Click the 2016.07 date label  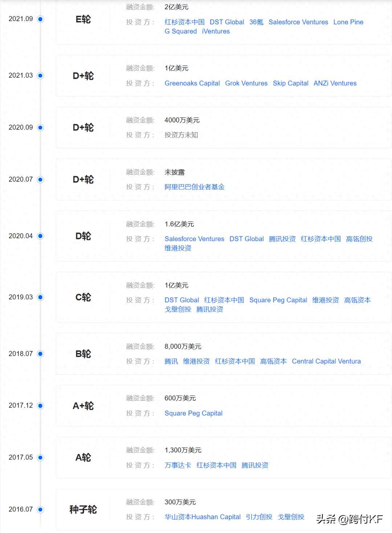[x=21, y=509]
